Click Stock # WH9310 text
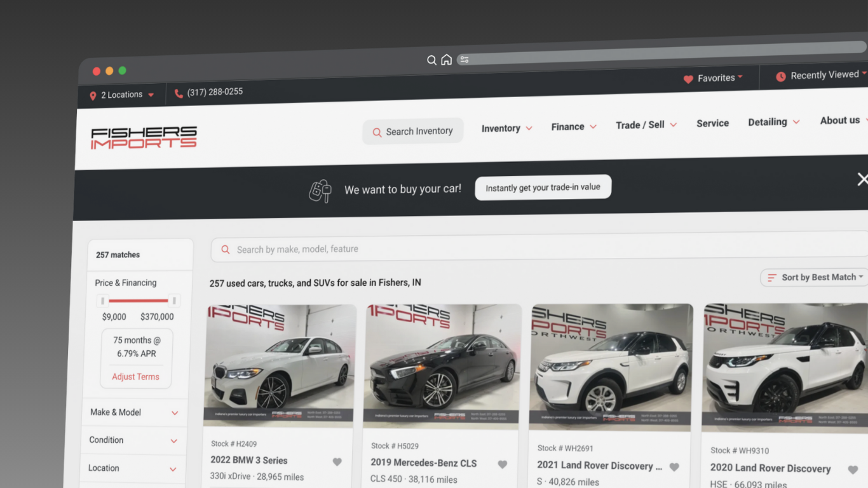This screenshot has width=868, height=488. coord(740,451)
